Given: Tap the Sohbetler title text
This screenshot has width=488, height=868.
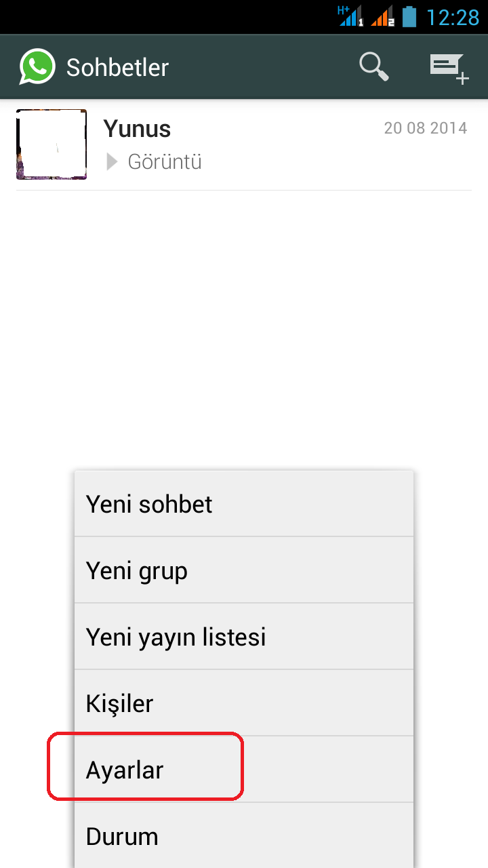Looking at the screenshot, I should point(117,68).
